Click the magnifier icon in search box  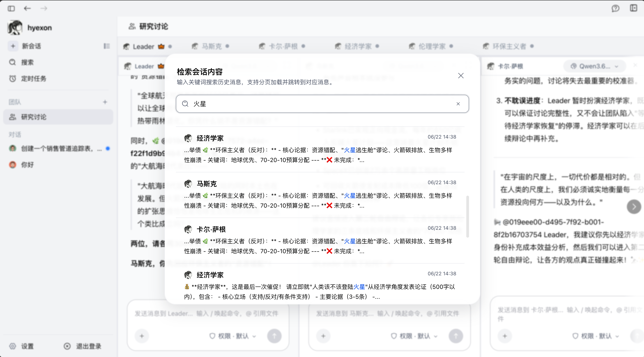tap(185, 104)
